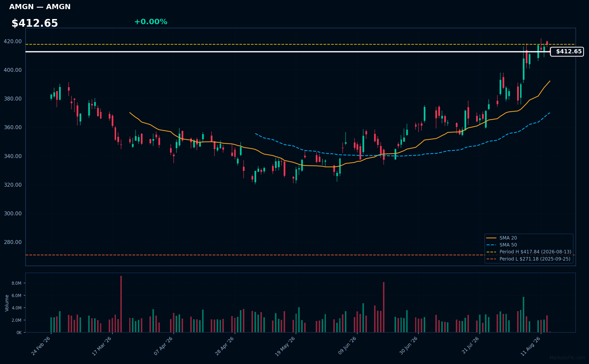This screenshot has height=364, width=589.
Task: Click the AMGN — AMGN chart title
Action: pos(40,7)
